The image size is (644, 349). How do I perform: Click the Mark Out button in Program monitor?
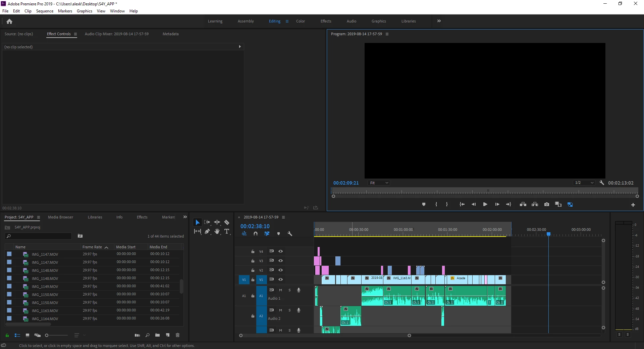(x=447, y=204)
